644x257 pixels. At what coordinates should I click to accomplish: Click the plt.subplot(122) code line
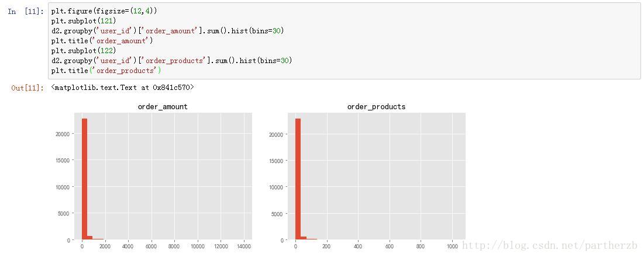point(84,51)
